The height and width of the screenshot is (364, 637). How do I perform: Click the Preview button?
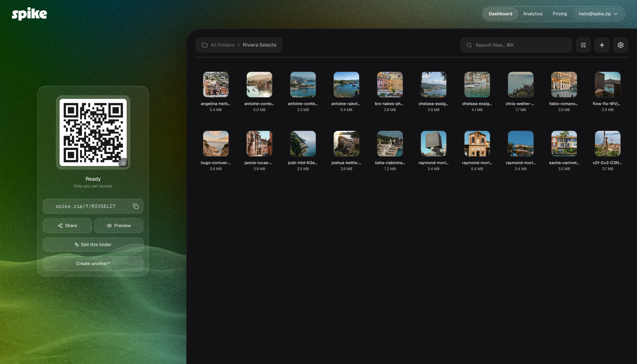coord(119,226)
